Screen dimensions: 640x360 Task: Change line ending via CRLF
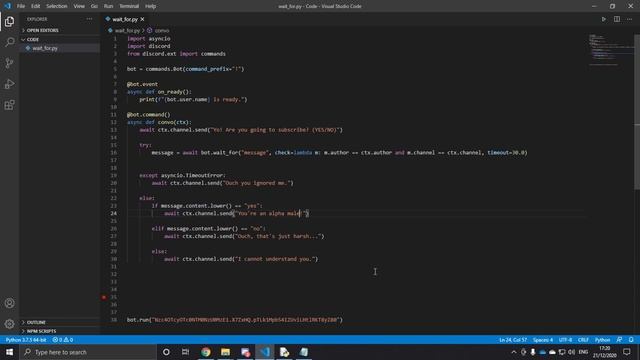583,340
